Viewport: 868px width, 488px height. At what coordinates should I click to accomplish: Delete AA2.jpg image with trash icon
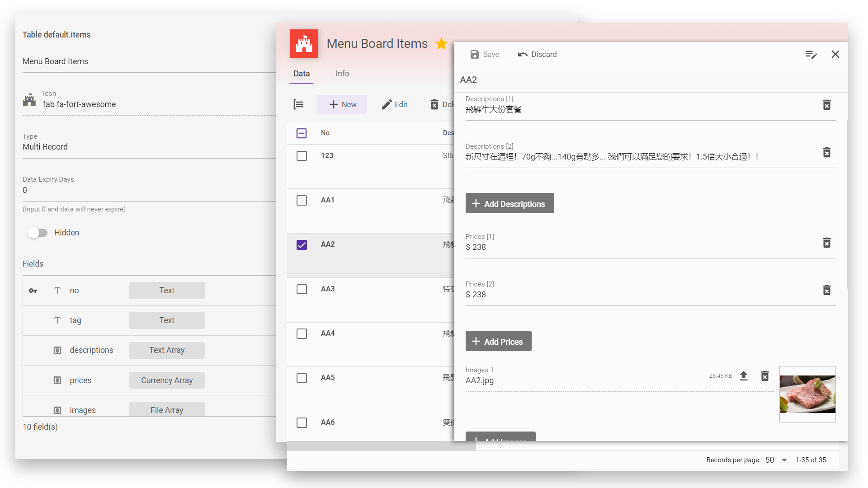(764, 376)
